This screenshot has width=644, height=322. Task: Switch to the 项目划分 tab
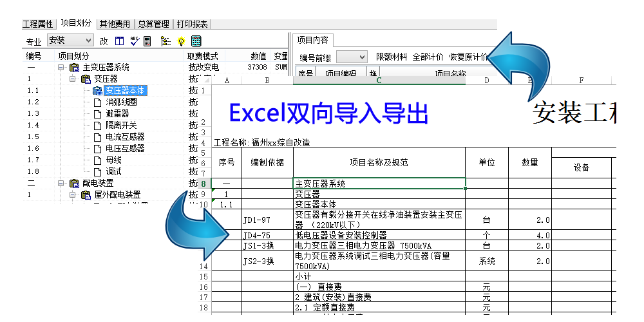click(x=76, y=23)
